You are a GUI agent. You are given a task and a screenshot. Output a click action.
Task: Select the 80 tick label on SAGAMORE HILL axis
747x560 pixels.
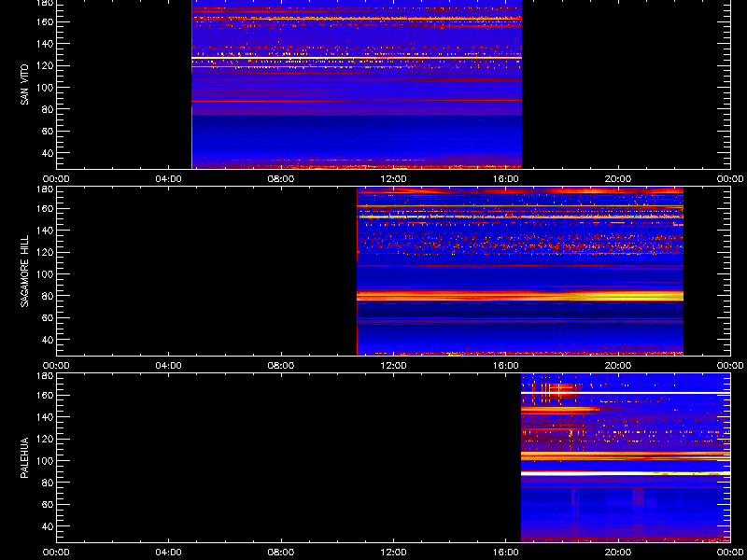click(x=49, y=296)
